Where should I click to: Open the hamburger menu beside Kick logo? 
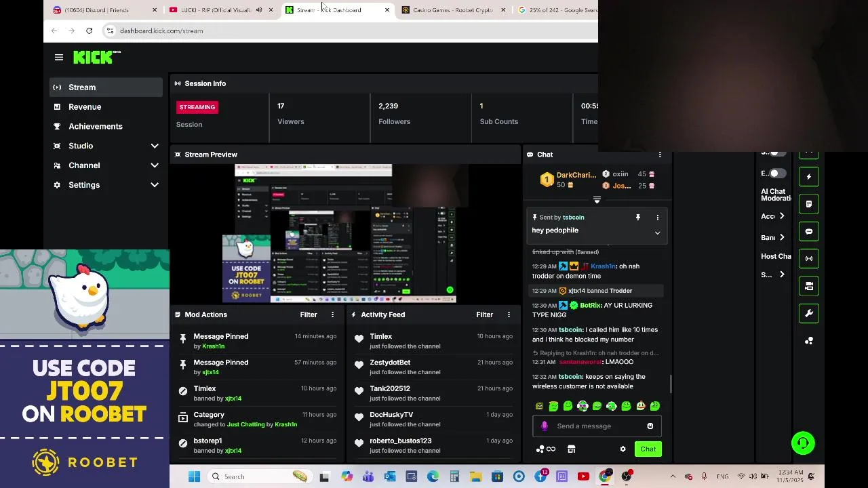(59, 58)
